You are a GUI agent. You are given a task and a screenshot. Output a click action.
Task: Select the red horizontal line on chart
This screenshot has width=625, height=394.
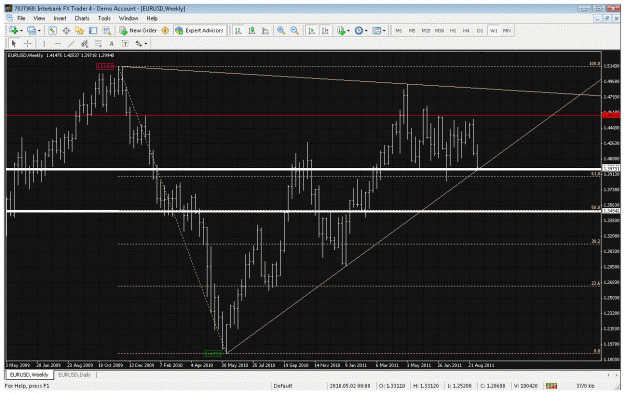303,116
